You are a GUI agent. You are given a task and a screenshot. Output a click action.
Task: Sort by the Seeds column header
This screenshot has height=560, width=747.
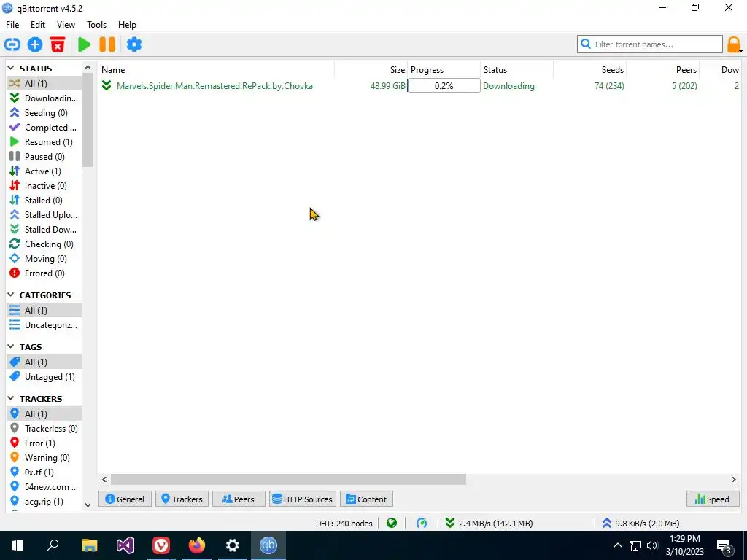589,70
